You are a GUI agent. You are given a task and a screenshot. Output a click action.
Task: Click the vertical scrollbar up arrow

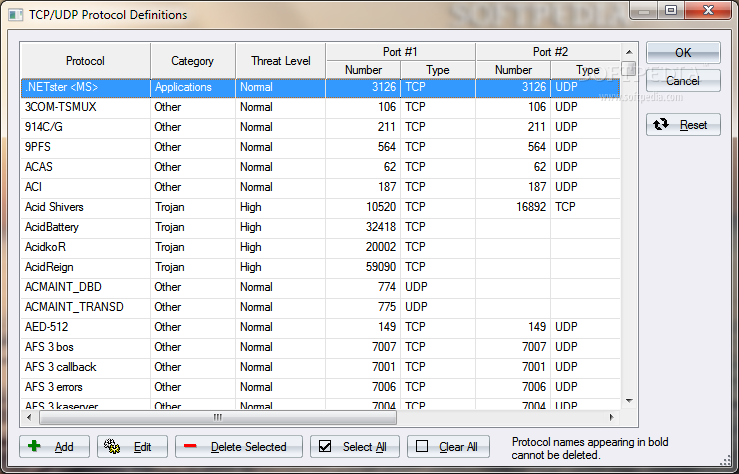click(629, 52)
